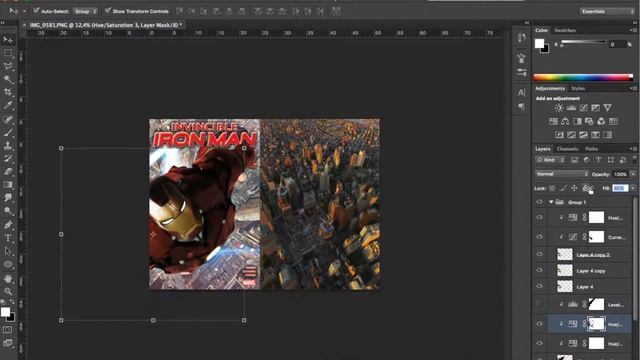Open the collapsed Paragraph panel icon
The image size is (640, 360).
tap(521, 106)
